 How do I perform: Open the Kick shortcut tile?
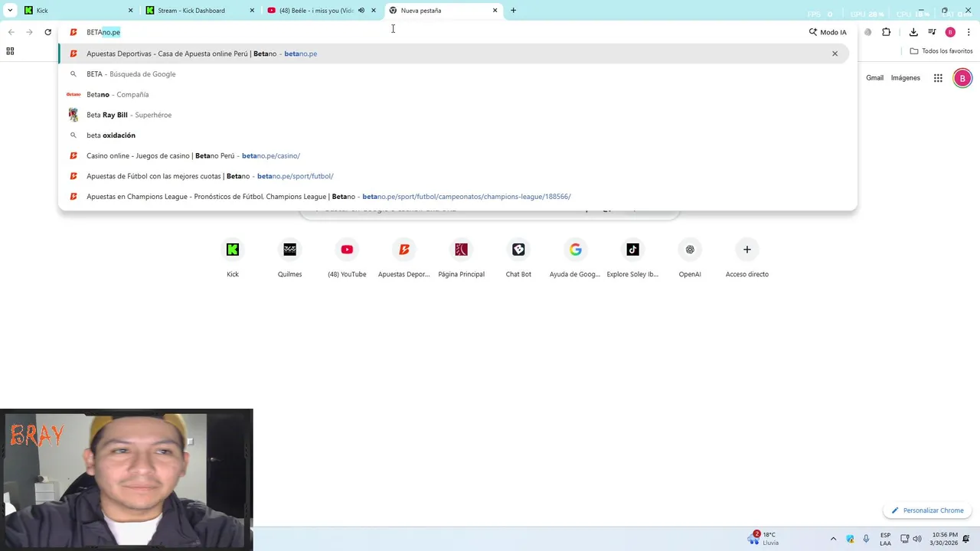233,259
